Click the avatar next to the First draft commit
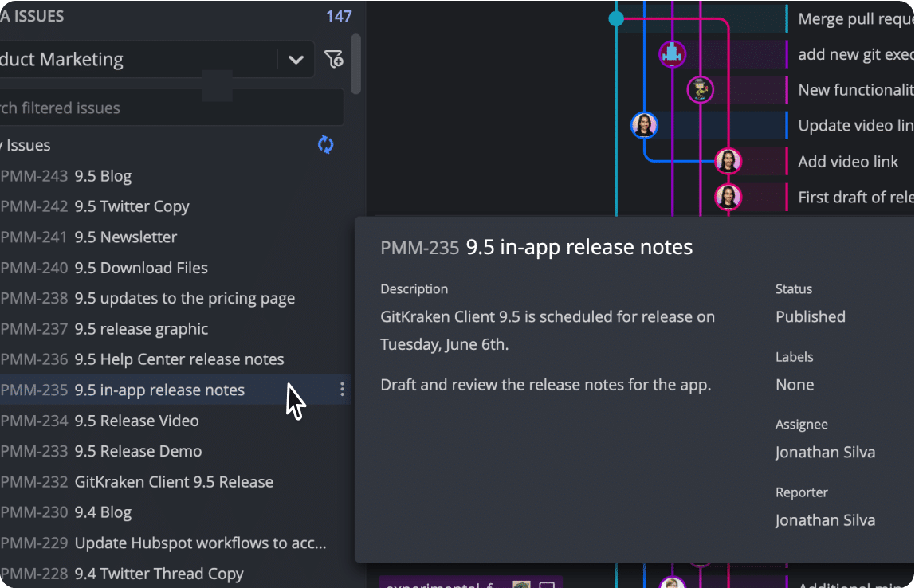 pos(728,196)
